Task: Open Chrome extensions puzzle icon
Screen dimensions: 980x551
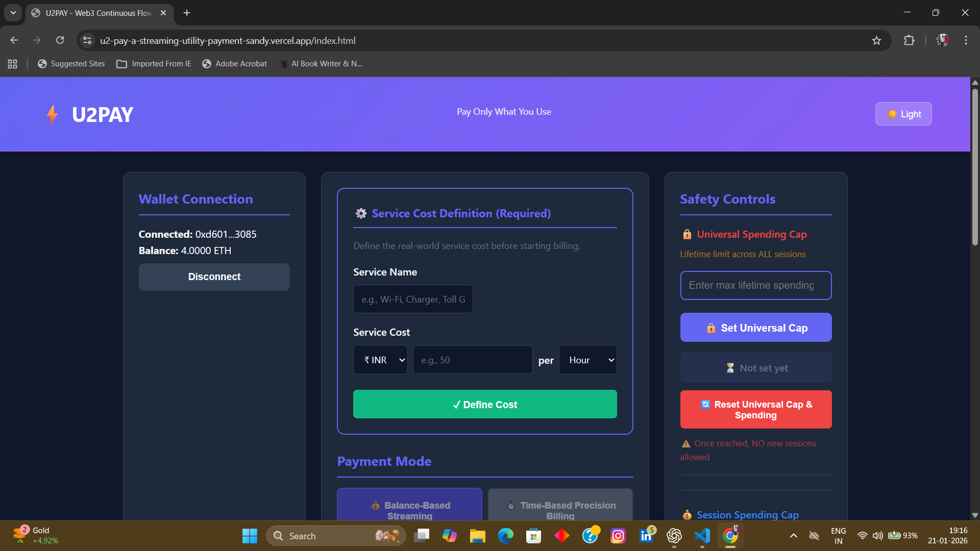Action: tap(909, 40)
